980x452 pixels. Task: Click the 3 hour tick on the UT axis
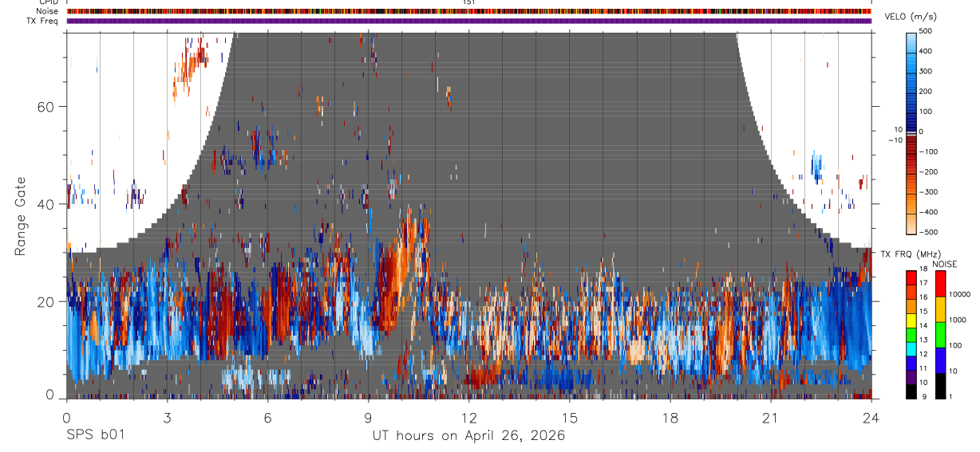(167, 417)
